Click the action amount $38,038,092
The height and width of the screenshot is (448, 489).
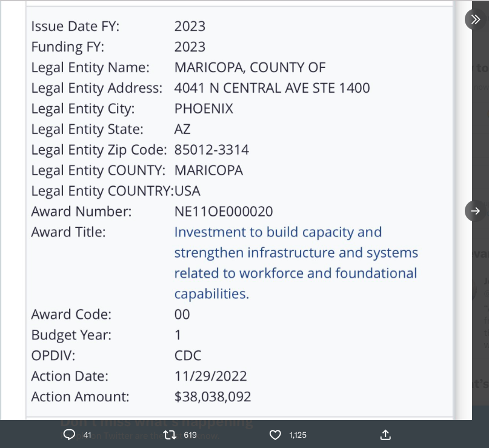tap(212, 397)
